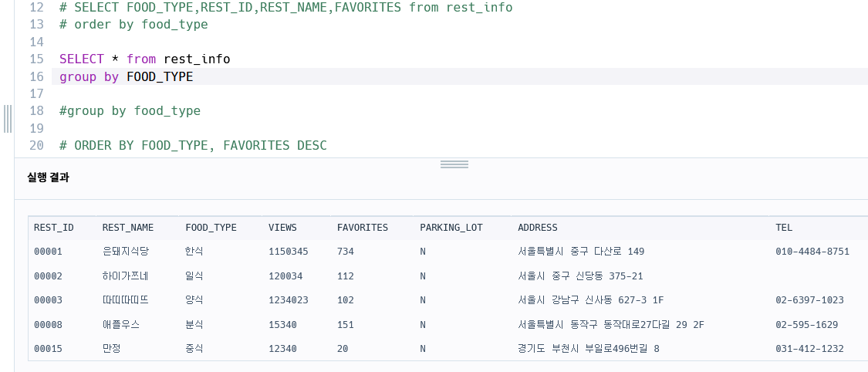Click the REST_ID column header
This screenshot has height=372, width=868.
coord(54,228)
